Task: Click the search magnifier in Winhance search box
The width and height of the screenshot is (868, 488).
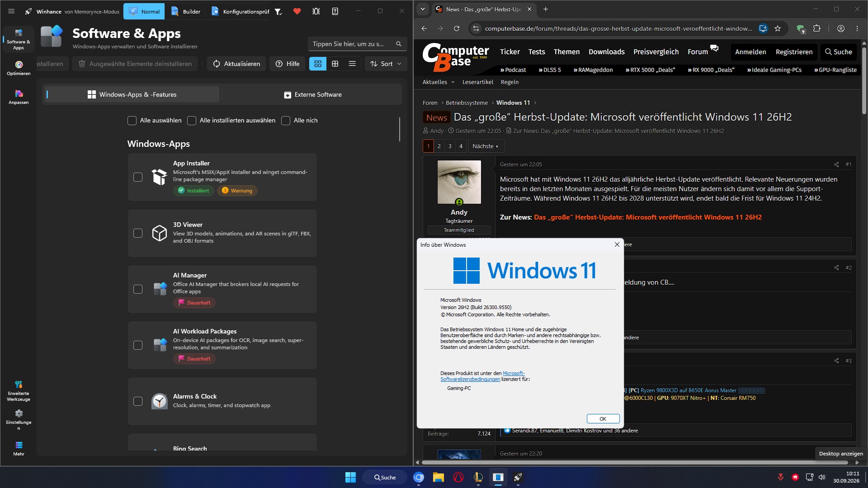Action: pyautogui.click(x=399, y=44)
